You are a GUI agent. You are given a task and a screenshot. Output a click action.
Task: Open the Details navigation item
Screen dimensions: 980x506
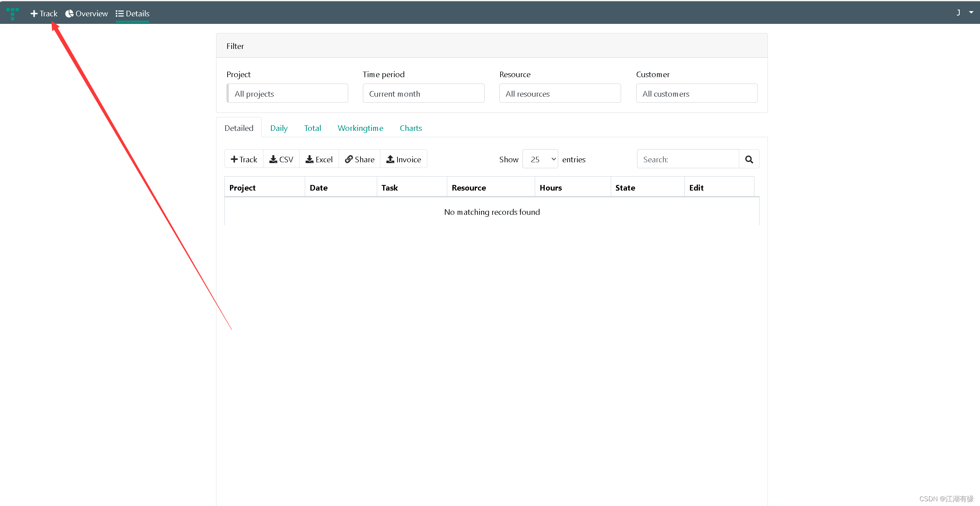[132, 14]
